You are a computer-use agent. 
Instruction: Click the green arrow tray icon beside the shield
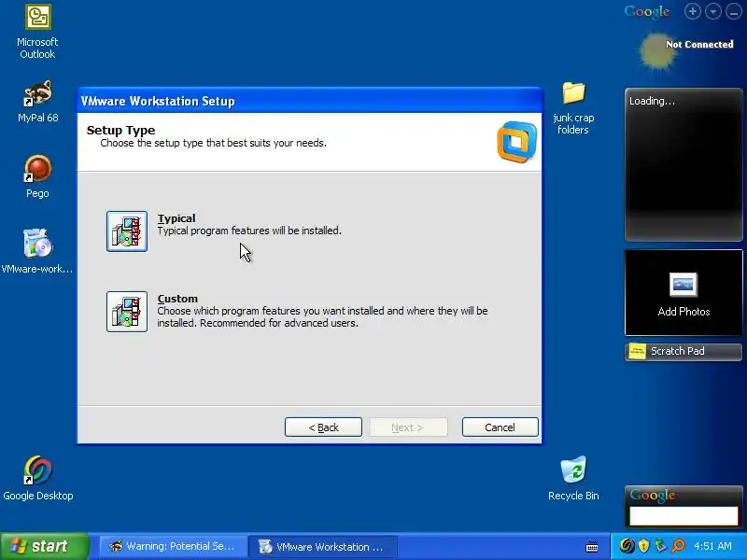tap(660, 546)
